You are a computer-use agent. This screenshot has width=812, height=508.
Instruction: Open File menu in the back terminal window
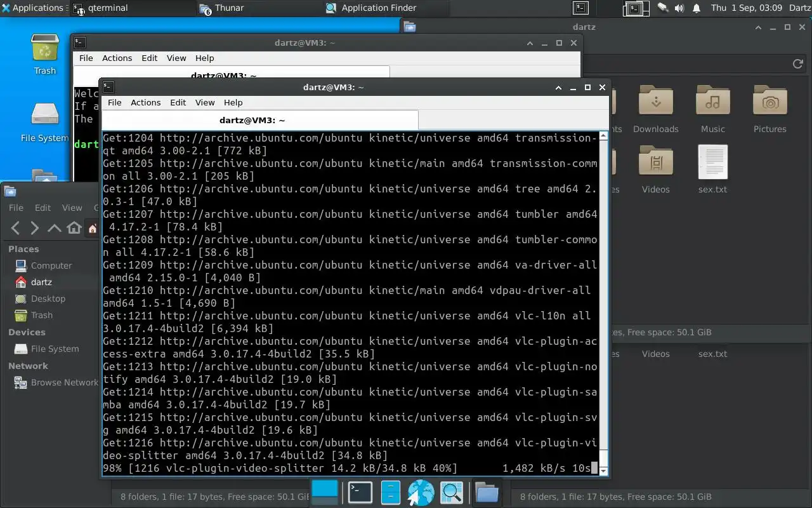coord(86,58)
